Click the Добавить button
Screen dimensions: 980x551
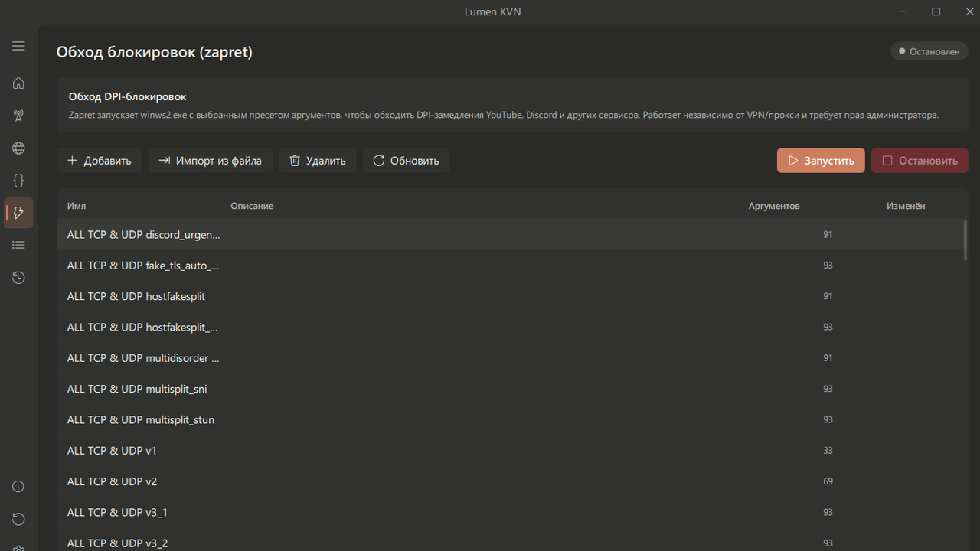click(x=99, y=161)
